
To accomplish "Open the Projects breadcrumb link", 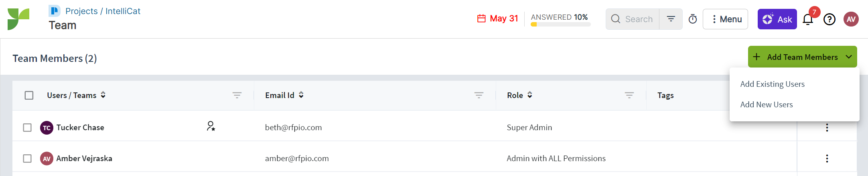I will click(81, 11).
